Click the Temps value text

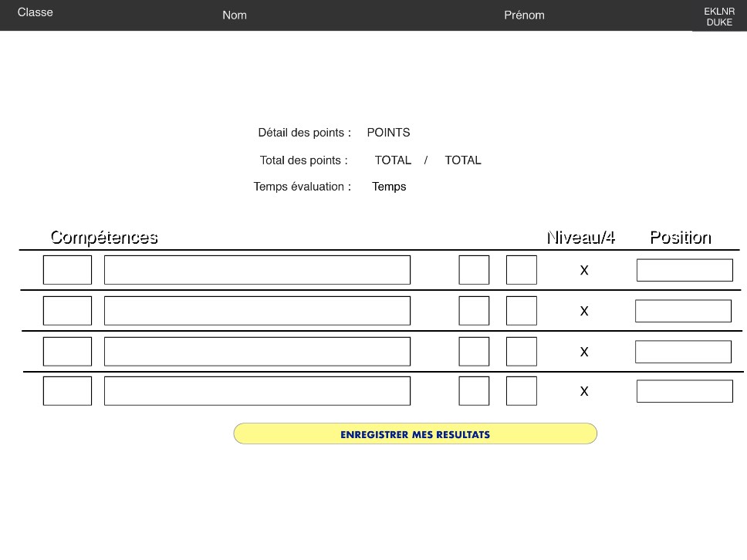pos(389,187)
